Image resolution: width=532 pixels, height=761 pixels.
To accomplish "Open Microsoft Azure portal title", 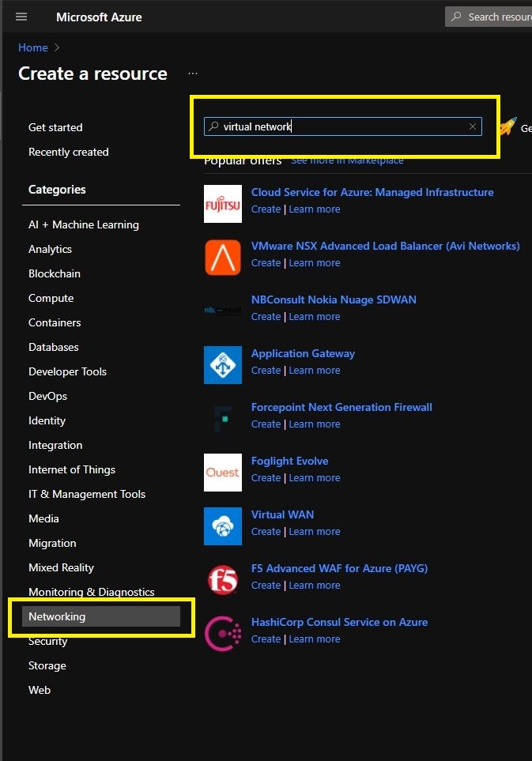I will 99,17.
